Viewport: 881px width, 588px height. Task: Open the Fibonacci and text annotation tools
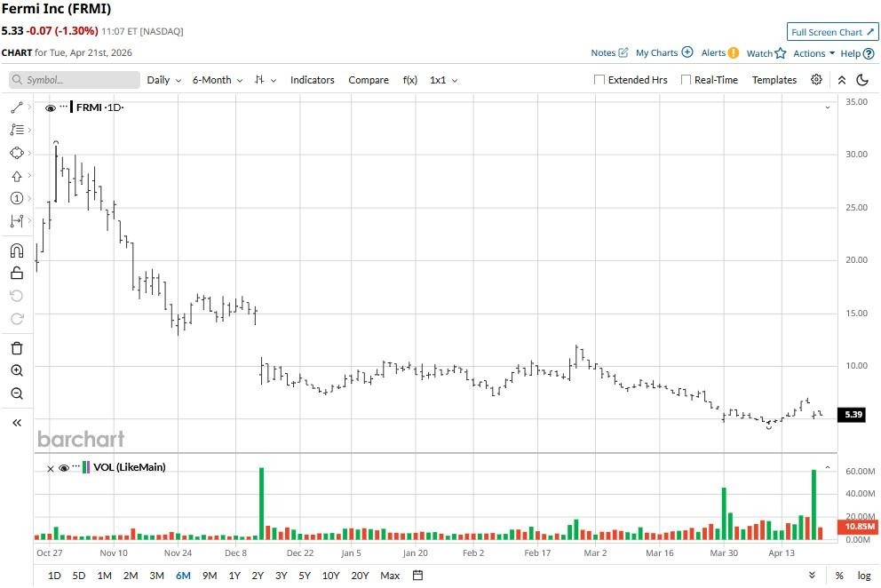pyautogui.click(x=17, y=130)
